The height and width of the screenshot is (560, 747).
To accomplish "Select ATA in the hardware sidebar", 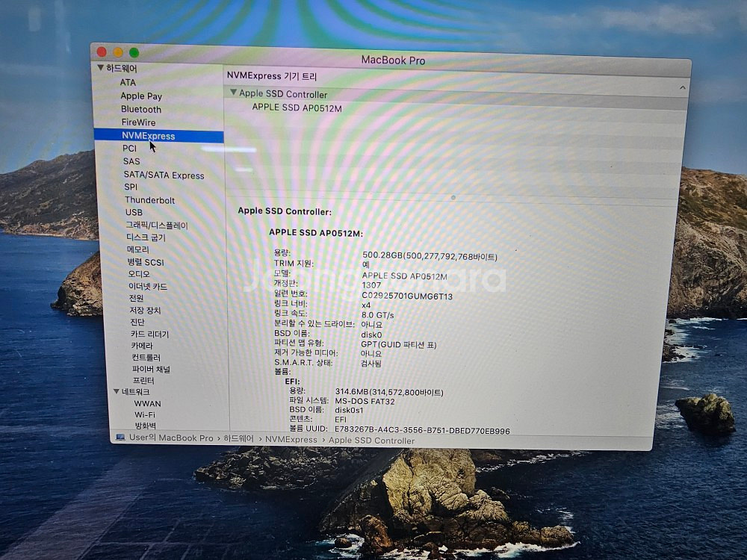I will click(x=128, y=82).
